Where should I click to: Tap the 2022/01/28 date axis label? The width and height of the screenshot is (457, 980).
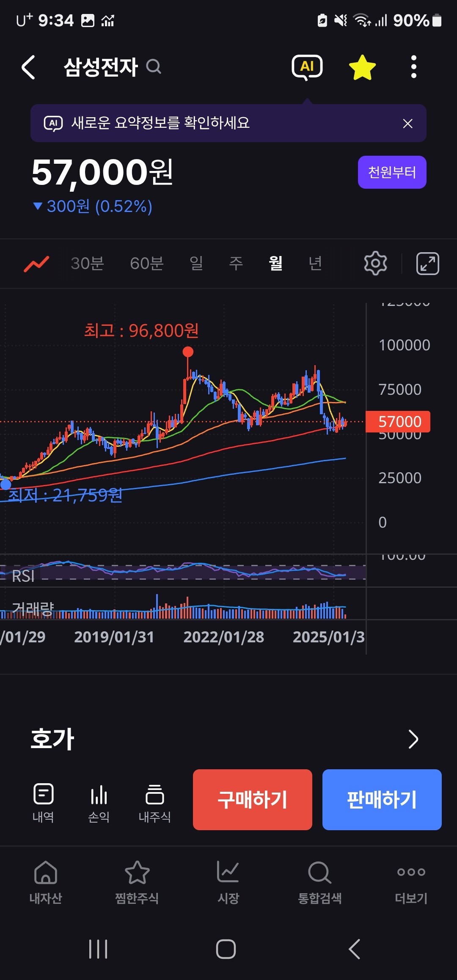(224, 637)
